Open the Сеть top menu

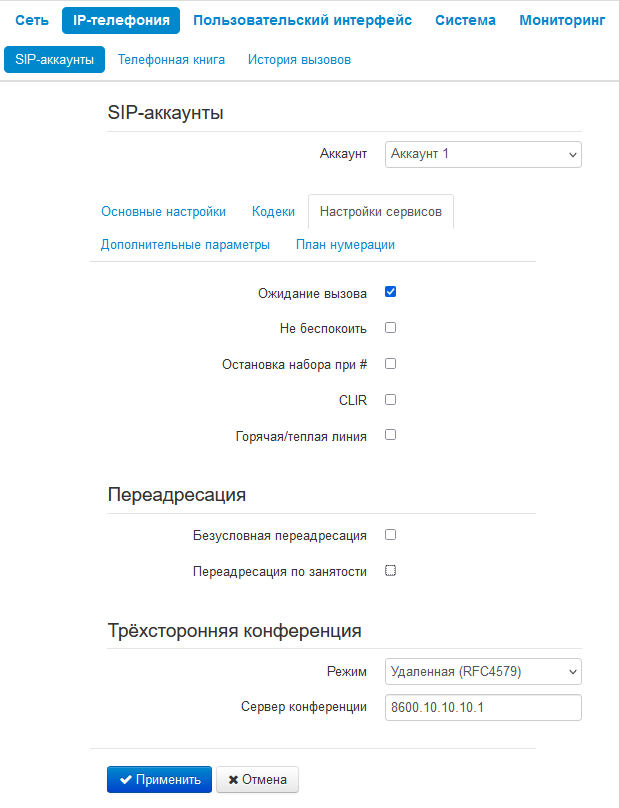coord(30,20)
